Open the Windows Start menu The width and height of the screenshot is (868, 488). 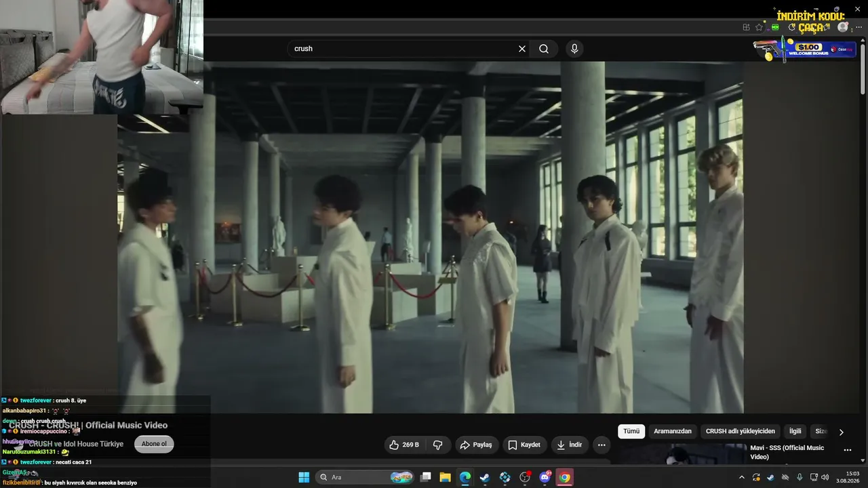[304, 477]
